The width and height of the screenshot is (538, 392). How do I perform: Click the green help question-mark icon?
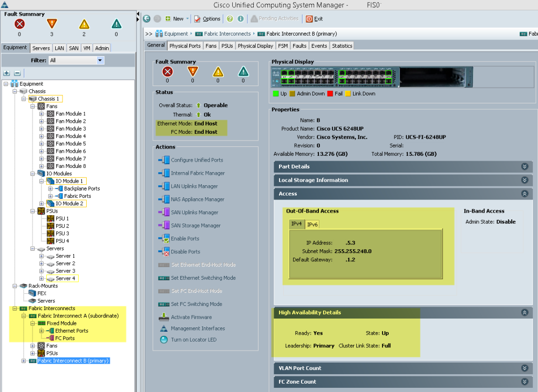pos(230,19)
